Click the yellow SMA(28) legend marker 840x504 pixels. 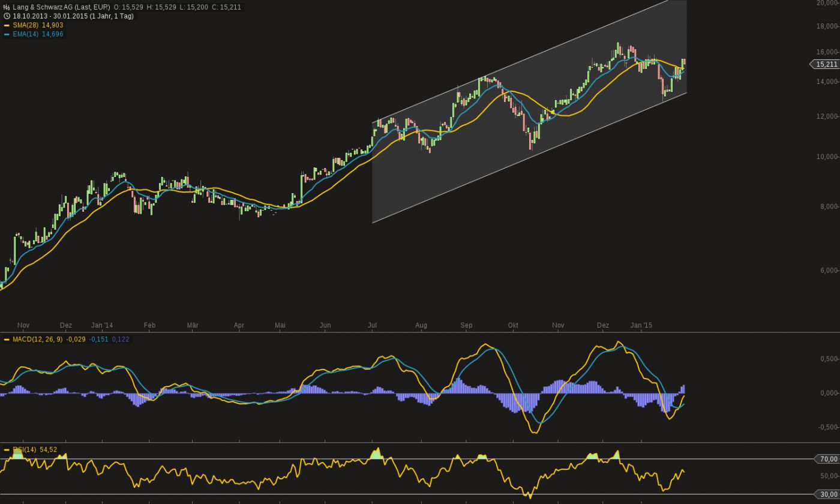(x=7, y=25)
